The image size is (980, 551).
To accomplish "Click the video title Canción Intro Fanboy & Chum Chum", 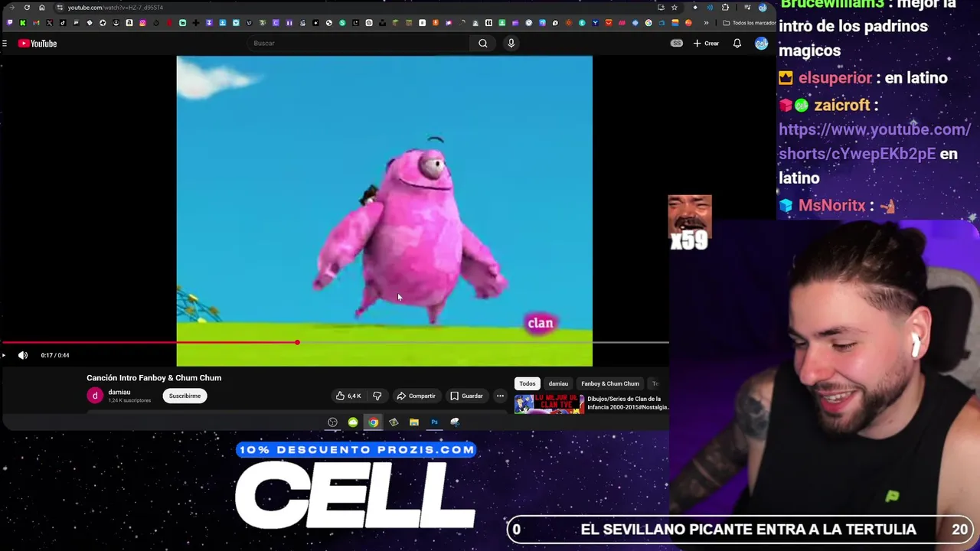I will pyautogui.click(x=154, y=377).
